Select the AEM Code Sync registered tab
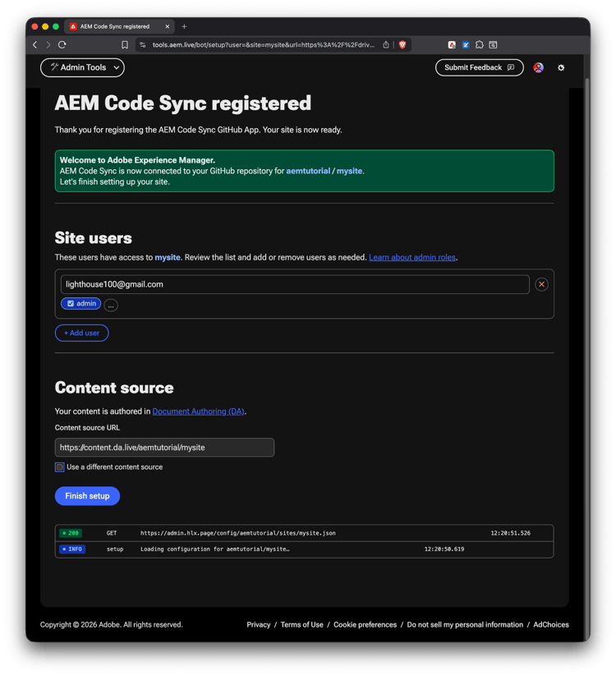The image size is (616, 676). coord(119,26)
